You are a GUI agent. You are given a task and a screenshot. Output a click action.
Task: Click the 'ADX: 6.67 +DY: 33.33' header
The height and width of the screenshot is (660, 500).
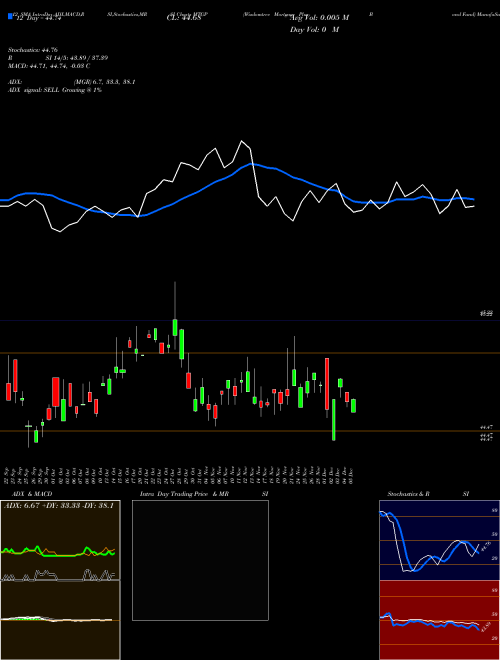[59, 506]
